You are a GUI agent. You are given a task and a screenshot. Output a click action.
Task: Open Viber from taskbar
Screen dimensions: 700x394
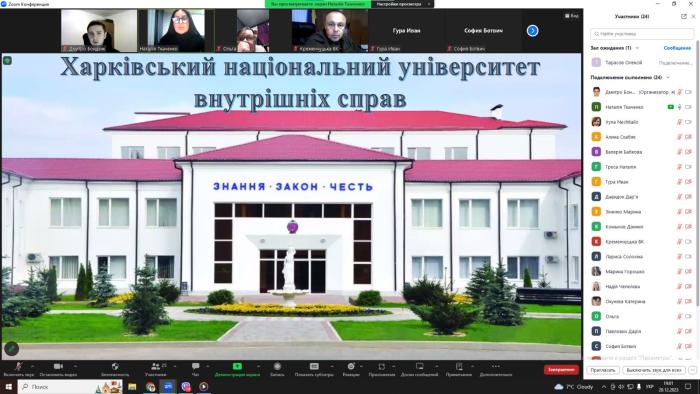click(186, 386)
